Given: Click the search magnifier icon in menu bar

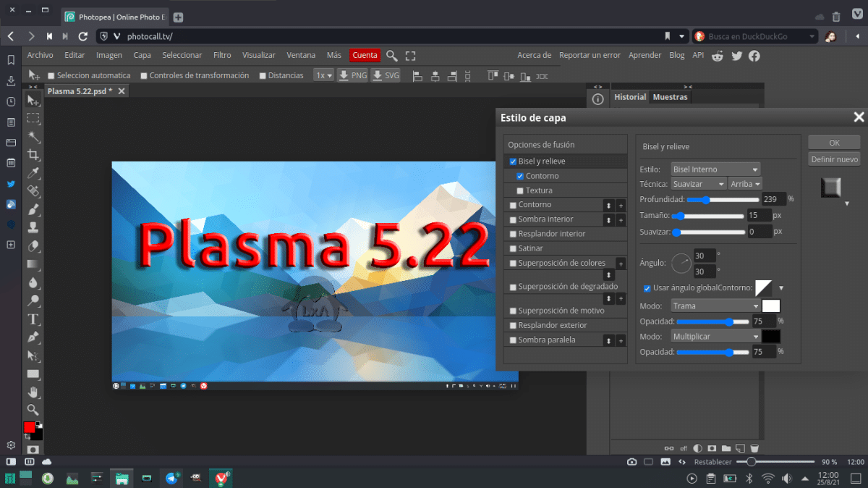Looking at the screenshot, I should point(391,55).
